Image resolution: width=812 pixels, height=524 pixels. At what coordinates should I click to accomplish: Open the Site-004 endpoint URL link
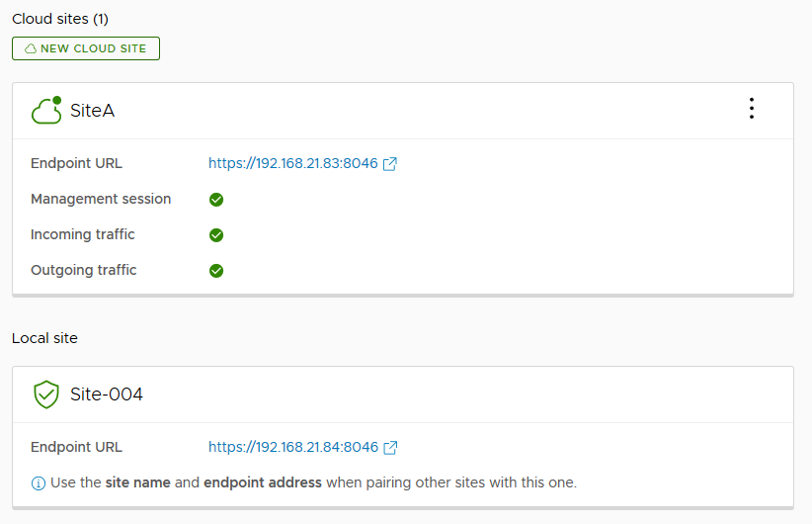click(292, 448)
